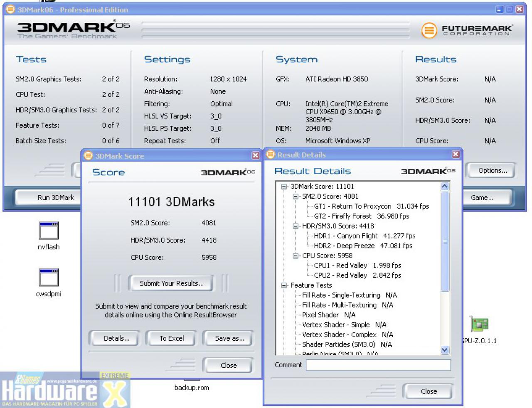Select HDR1 - Canyon Flight row
532x408 pixels.
click(x=365, y=236)
